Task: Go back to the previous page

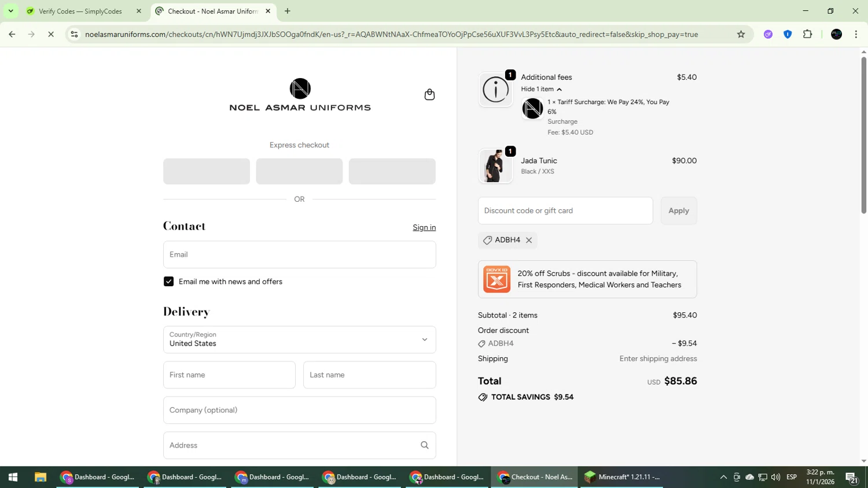Action: [x=12, y=34]
